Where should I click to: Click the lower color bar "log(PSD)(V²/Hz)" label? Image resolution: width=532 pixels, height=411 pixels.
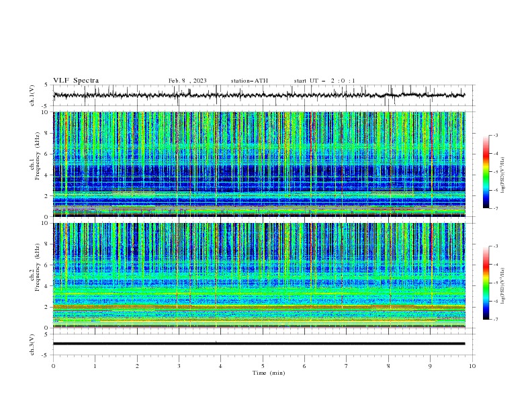(x=503, y=286)
